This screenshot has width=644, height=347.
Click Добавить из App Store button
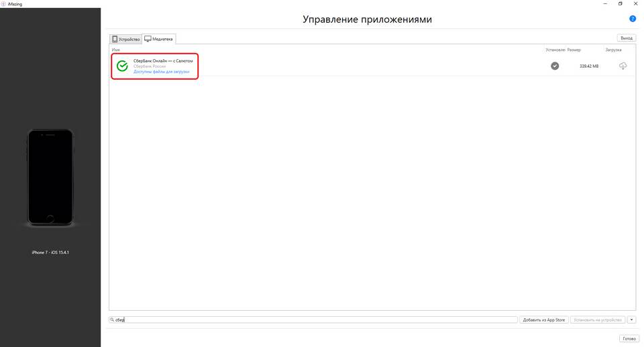(544, 320)
